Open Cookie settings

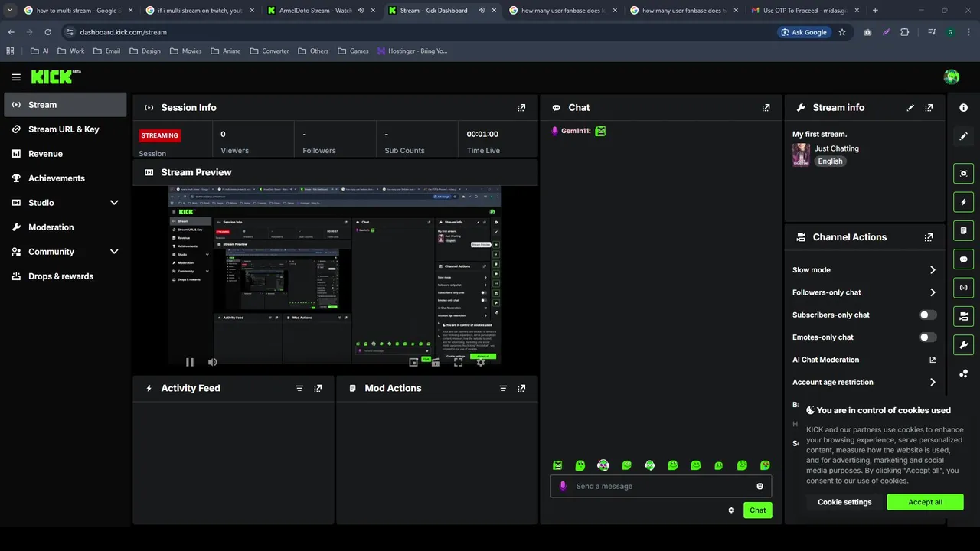point(844,502)
